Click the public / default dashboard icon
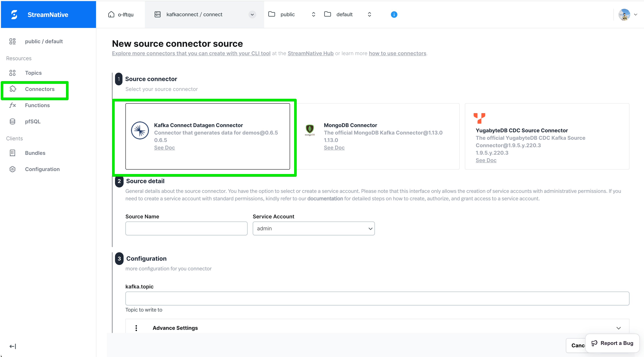The width and height of the screenshot is (644, 357). [12, 41]
